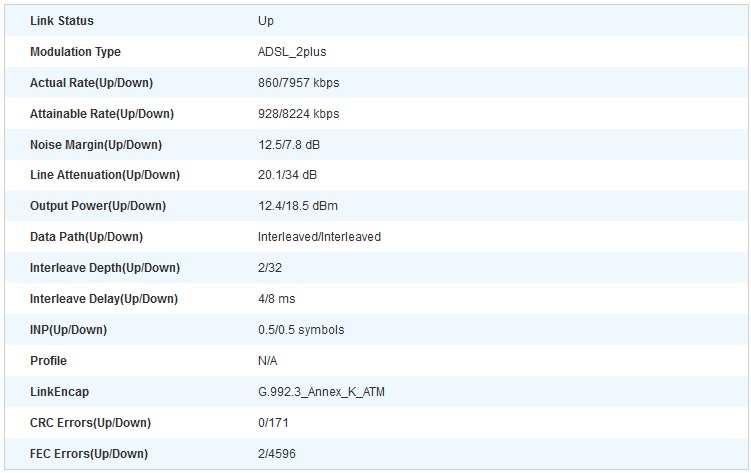Click the '12.4/18.5 dBm' value
This screenshot has width=751, height=473.
[298, 206]
